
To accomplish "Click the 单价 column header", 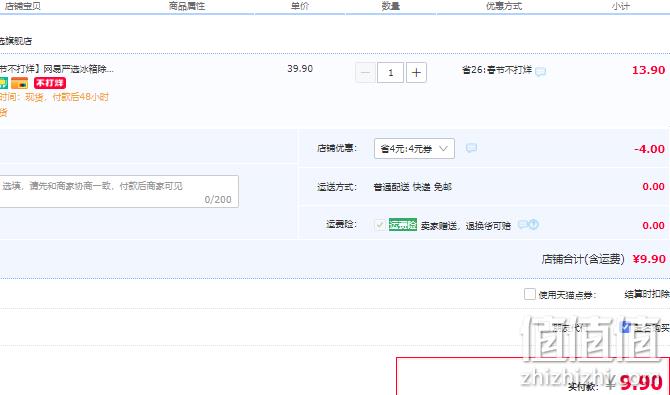I will pyautogui.click(x=300, y=6).
